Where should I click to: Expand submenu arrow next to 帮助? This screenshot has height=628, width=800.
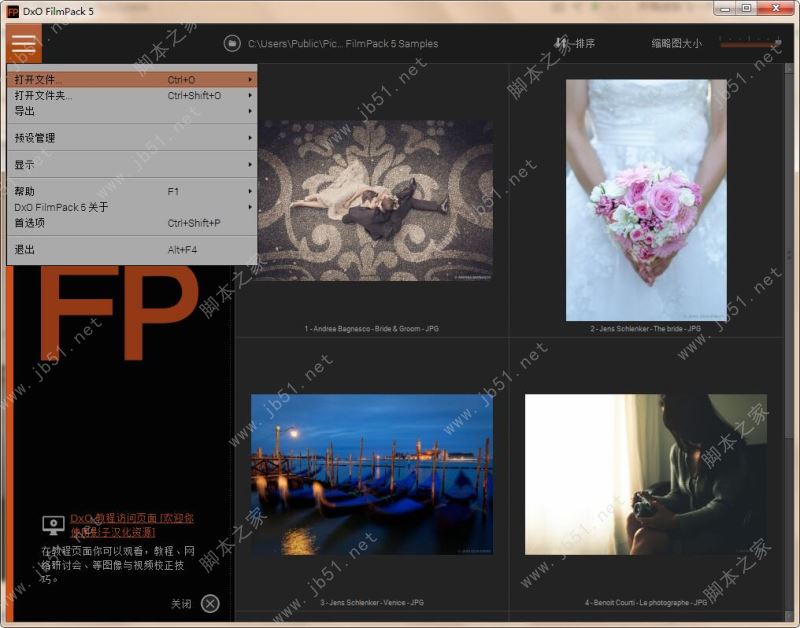[250, 191]
